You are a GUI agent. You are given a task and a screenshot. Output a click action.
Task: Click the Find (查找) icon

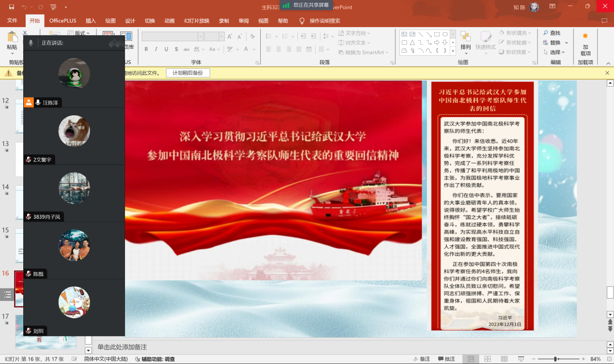pyautogui.click(x=551, y=33)
